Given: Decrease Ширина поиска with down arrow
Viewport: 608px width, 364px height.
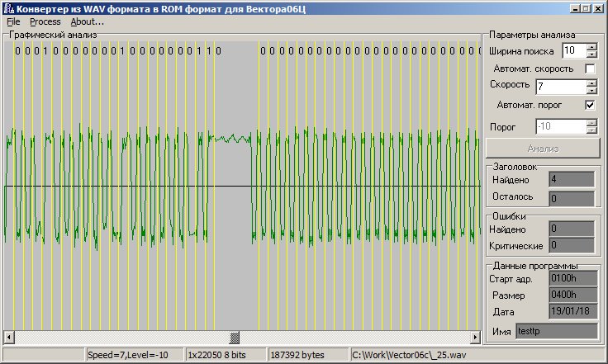Looking at the screenshot, I should 591,54.
